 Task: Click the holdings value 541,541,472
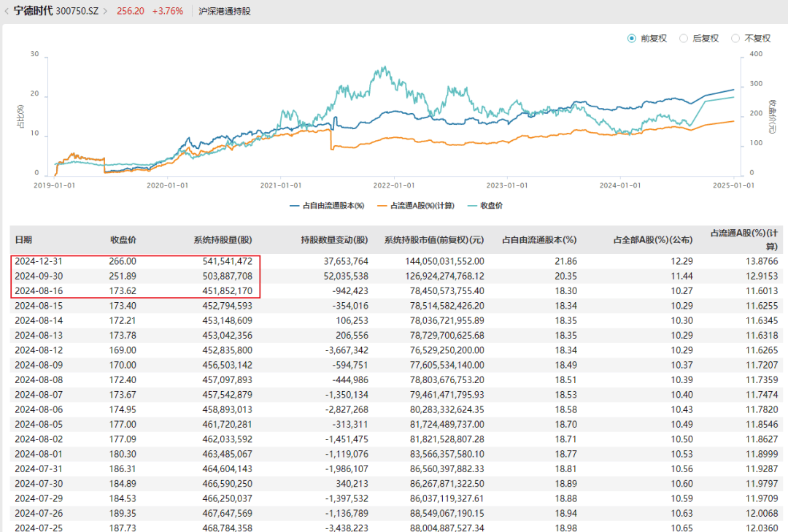[228, 261]
